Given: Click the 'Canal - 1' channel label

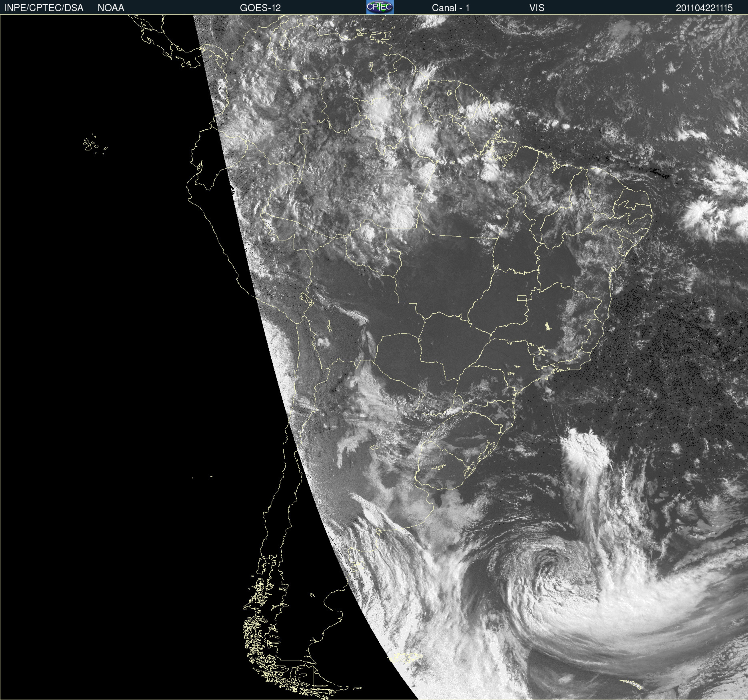Looking at the screenshot, I should [x=451, y=8].
